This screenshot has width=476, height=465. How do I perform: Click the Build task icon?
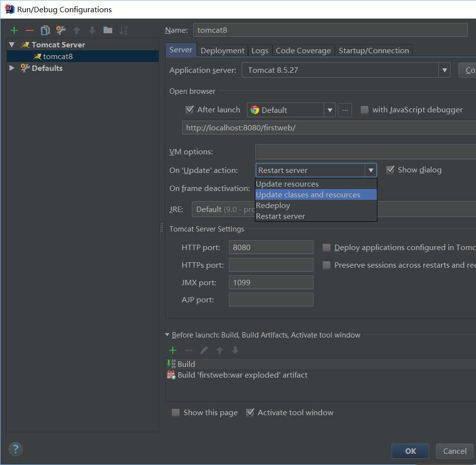171,363
